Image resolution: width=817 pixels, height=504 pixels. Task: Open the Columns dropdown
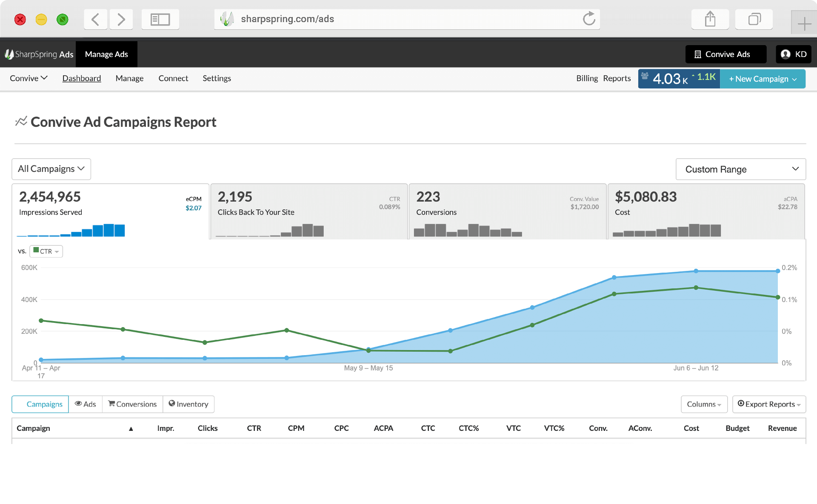point(704,404)
